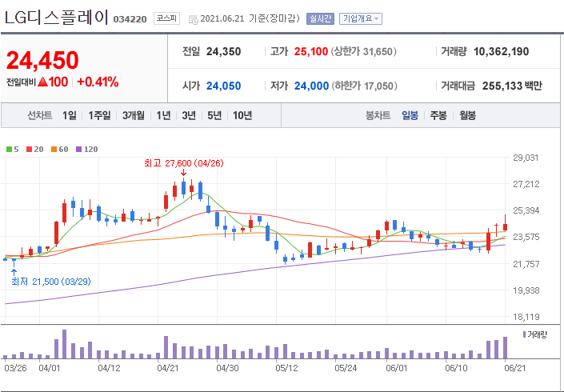Viewport: 564px width, 392px height.
Task: Click the 거래량 value 10,362,190
Action: [501, 51]
